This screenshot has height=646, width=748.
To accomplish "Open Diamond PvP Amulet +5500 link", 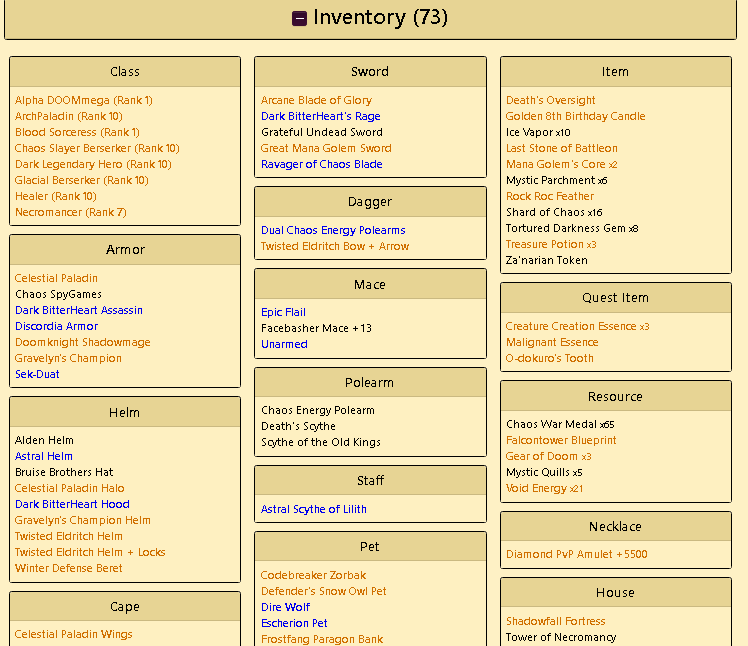I will point(576,554).
